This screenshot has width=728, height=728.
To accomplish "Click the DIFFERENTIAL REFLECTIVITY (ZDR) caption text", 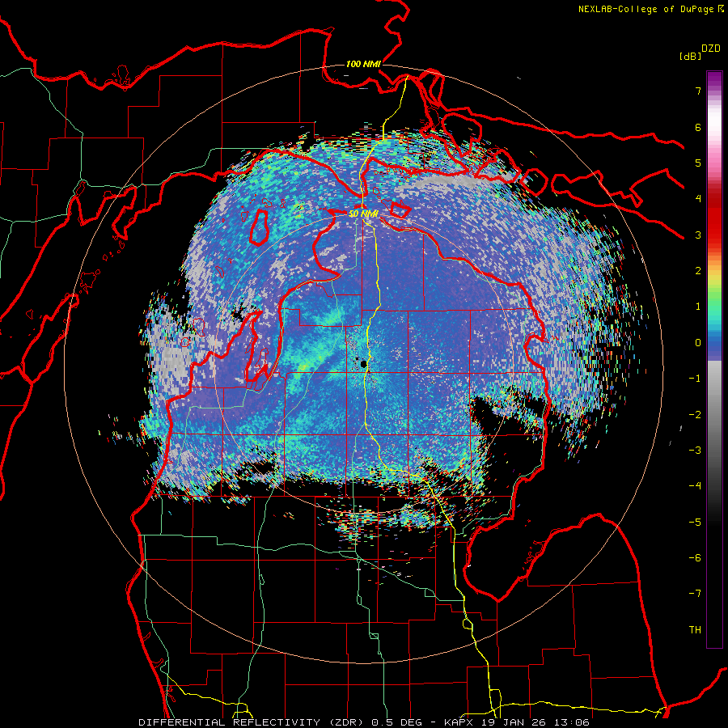I will pyautogui.click(x=253, y=722).
